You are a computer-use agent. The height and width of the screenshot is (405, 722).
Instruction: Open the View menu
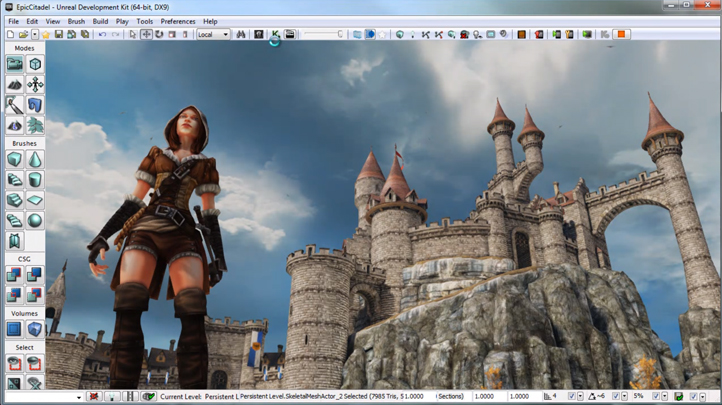pos(52,22)
